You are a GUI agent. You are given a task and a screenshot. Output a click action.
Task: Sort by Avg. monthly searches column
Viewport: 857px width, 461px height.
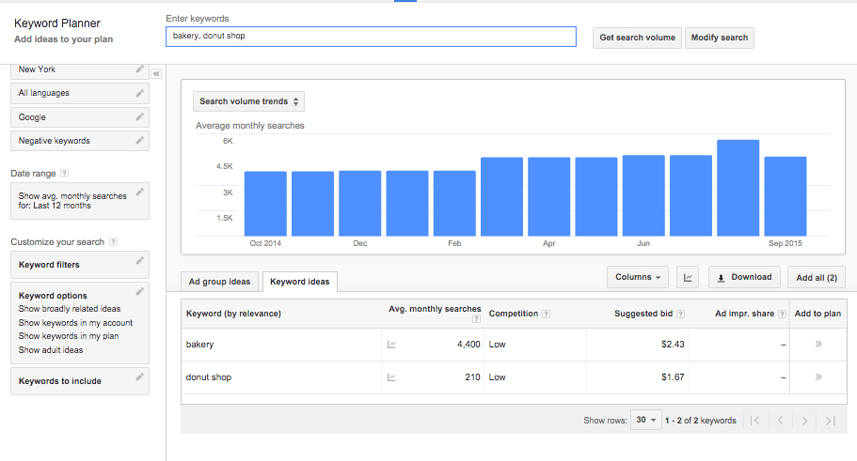[x=435, y=309]
